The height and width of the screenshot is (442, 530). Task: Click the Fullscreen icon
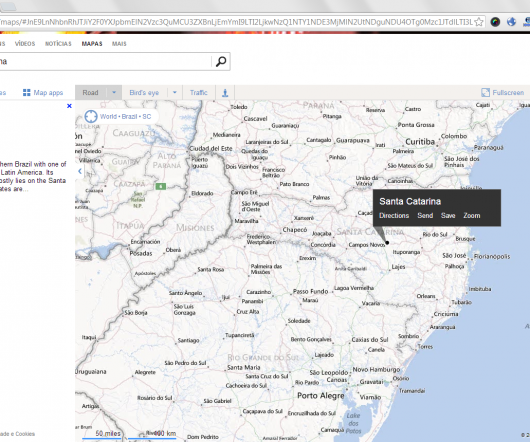tap(485, 93)
